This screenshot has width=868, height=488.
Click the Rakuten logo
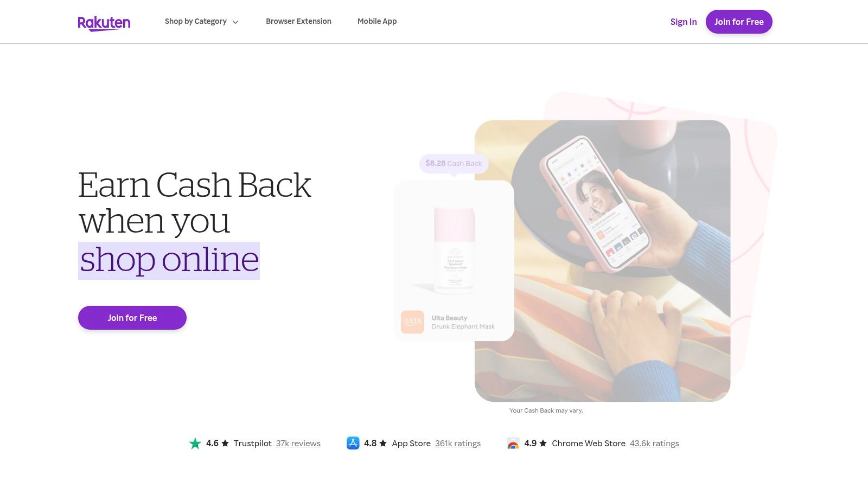(x=104, y=23)
